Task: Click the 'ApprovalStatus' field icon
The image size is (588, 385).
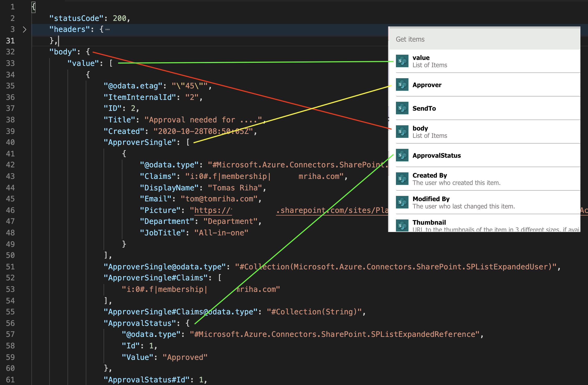Action: click(x=403, y=155)
